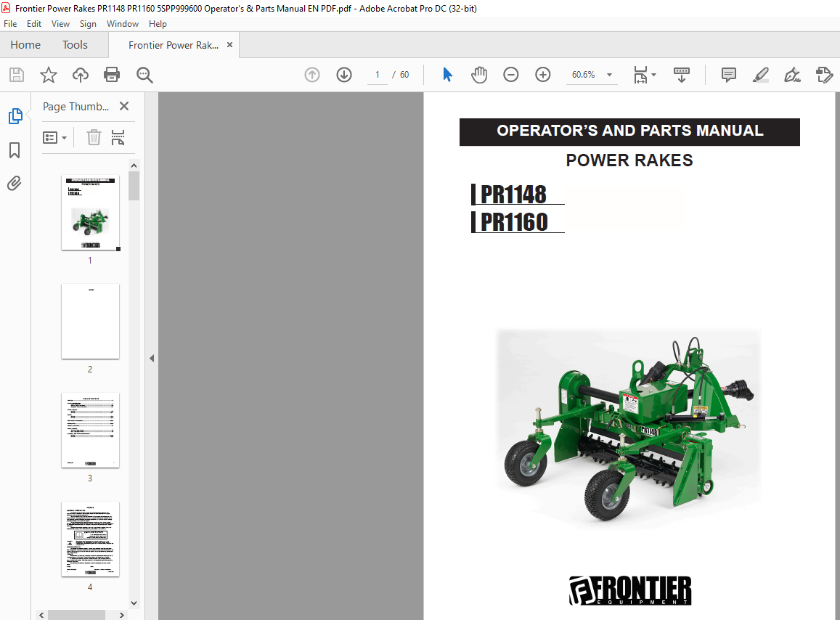The image size is (840, 620).
Task: Click thumbnail panel scroll up arrow
Action: click(x=134, y=166)
